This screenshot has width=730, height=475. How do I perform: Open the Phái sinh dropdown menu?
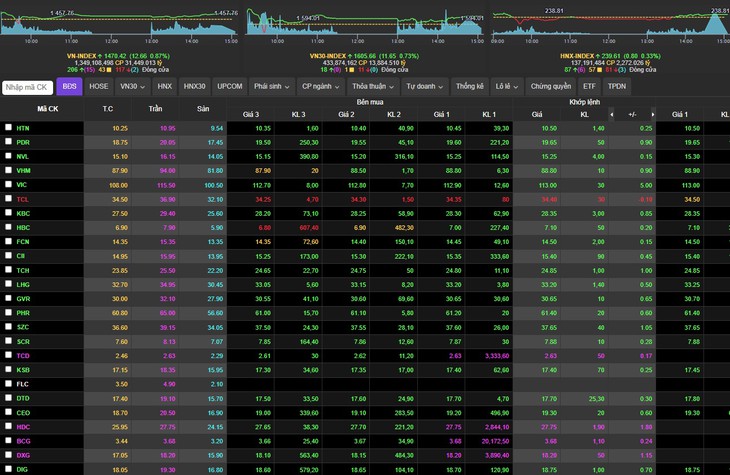pos(271,87)
